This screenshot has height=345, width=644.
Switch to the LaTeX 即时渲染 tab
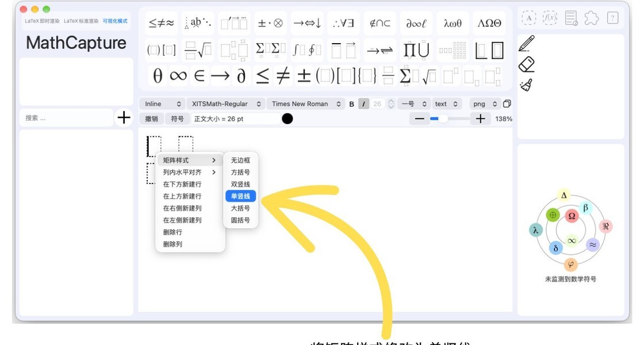pyautogui.click(x=42, y=21)
